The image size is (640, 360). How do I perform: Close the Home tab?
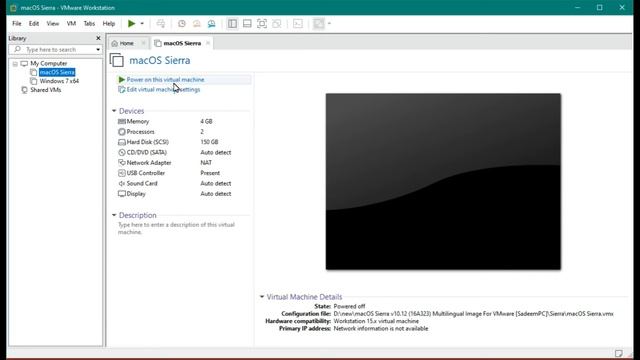coord(143,43)
